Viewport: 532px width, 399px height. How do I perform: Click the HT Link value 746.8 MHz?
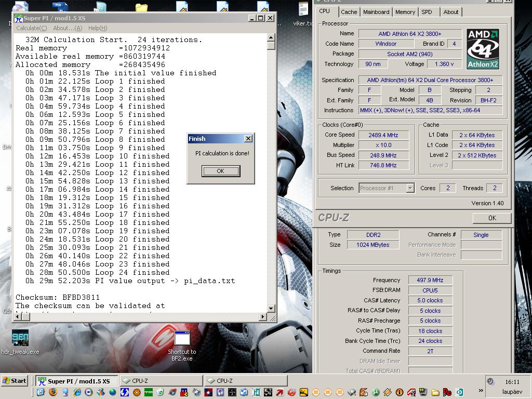point(383,165)
